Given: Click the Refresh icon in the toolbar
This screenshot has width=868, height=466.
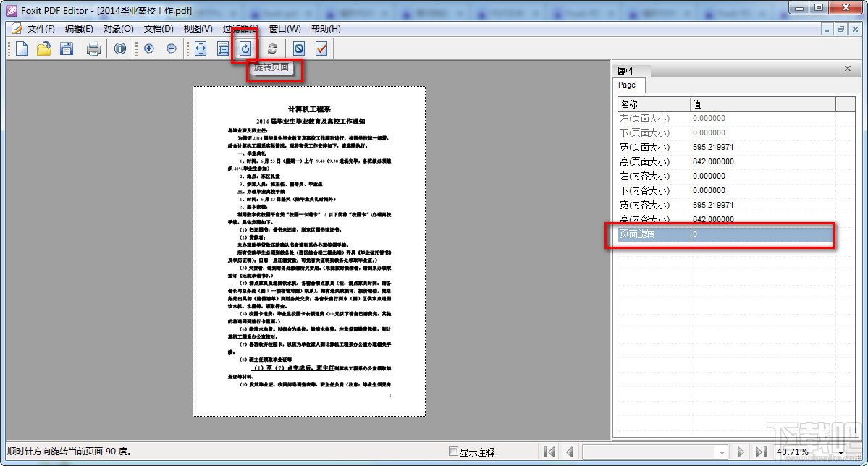Looking at the screenshot, I should pos(272,48).
